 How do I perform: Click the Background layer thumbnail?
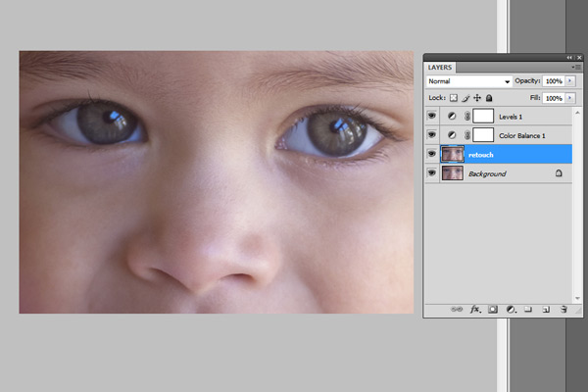(x=452, y=172)
